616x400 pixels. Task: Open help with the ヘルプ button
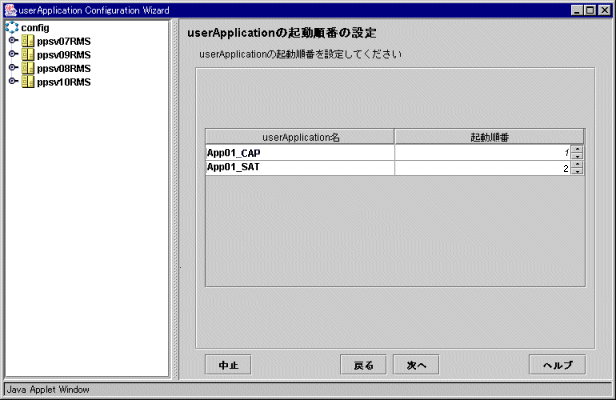557,365
